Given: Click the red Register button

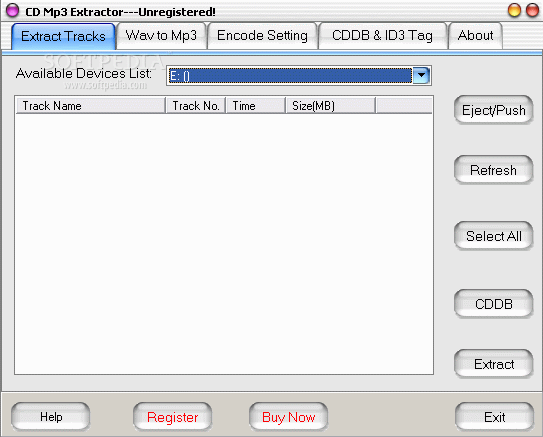Looking at the screenshot, I should [172, 417].
